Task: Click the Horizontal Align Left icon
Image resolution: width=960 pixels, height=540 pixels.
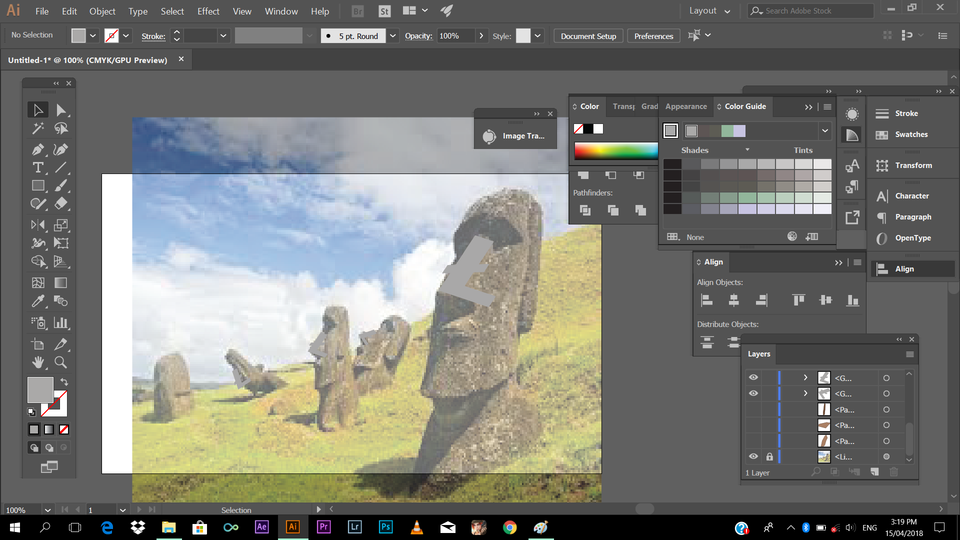Action: tap(706, 300)
